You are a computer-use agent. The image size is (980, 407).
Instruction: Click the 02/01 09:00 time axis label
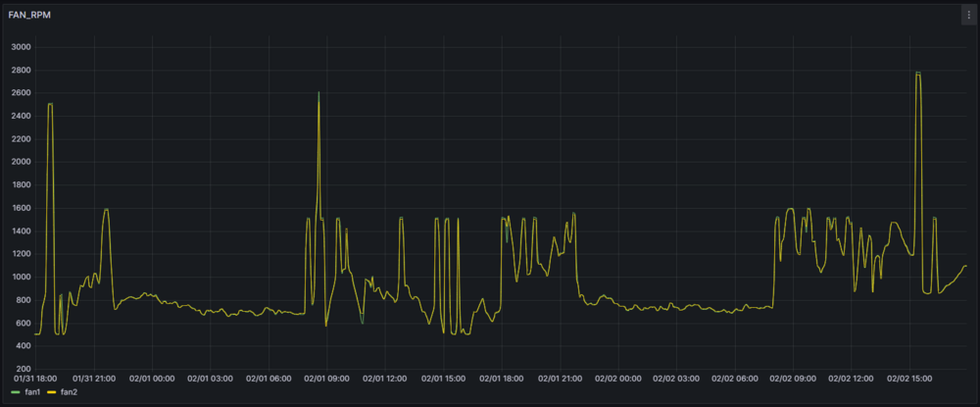coord(327,379)
